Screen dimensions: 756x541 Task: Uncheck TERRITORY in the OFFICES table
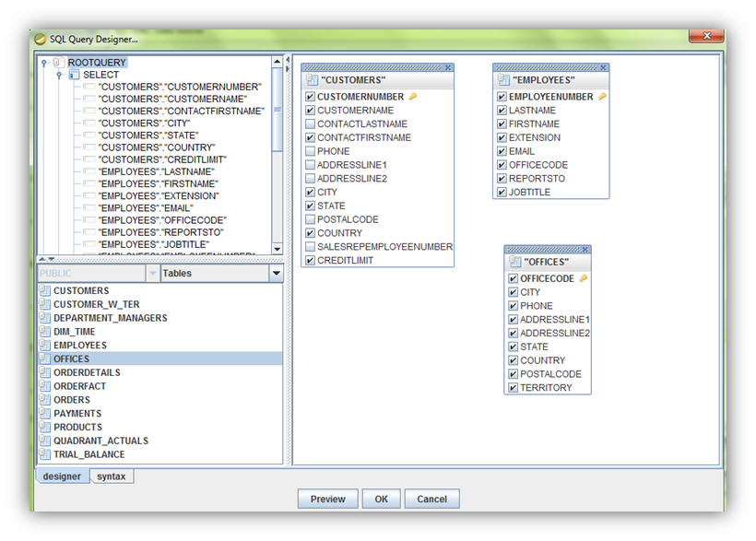(513, 388)
